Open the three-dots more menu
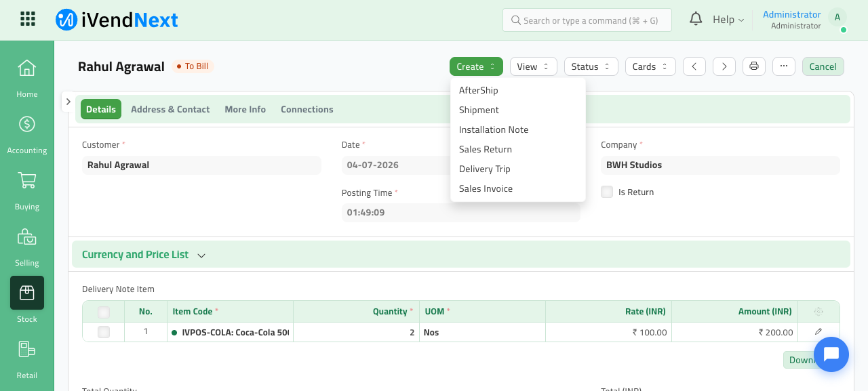 [784, 66]
